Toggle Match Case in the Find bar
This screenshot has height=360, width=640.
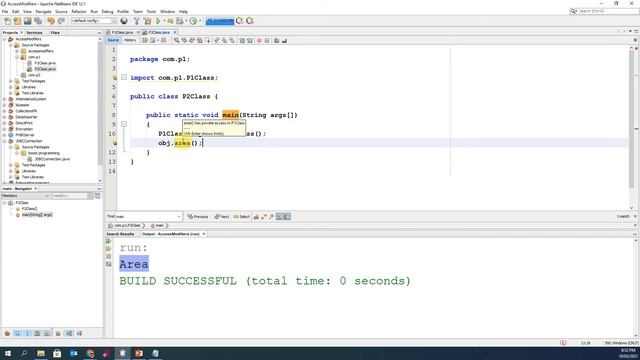(256, 217)
